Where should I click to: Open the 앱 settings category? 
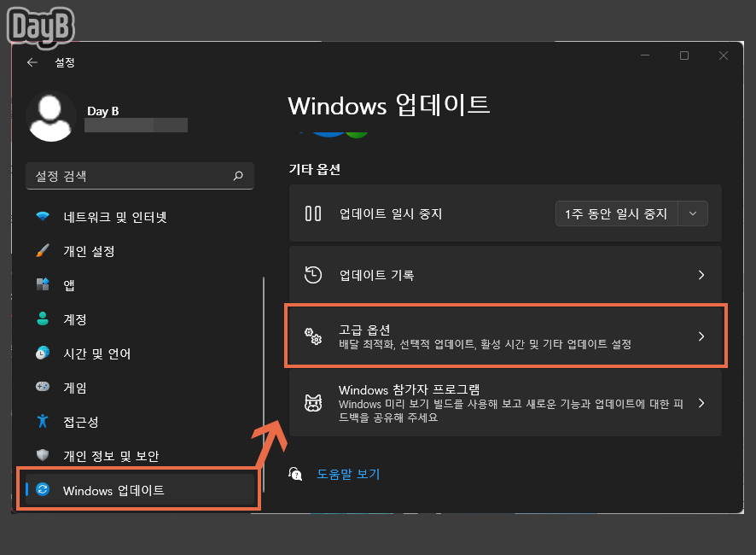tap(140, 285)
